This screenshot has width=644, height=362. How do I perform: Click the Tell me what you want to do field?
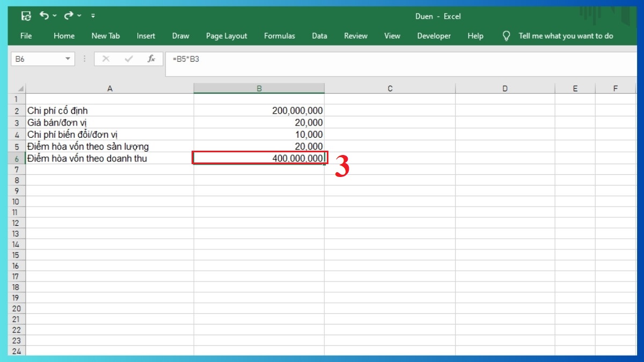[x=566, y=35]
